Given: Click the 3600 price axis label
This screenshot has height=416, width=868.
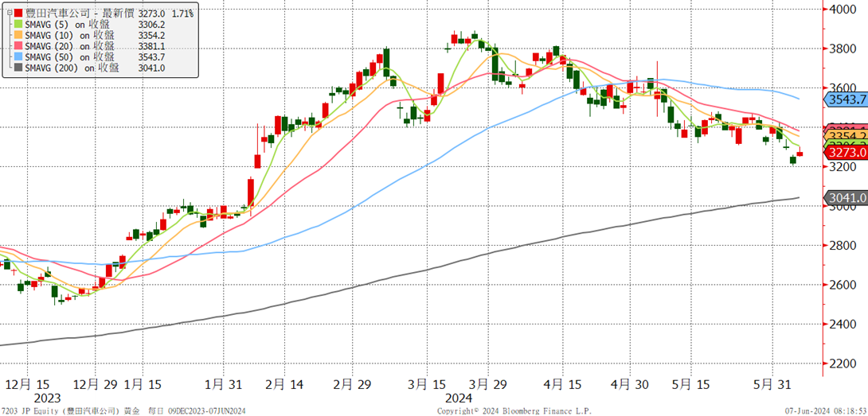Looking at the screenshot, I should click(x=843, y=88).
